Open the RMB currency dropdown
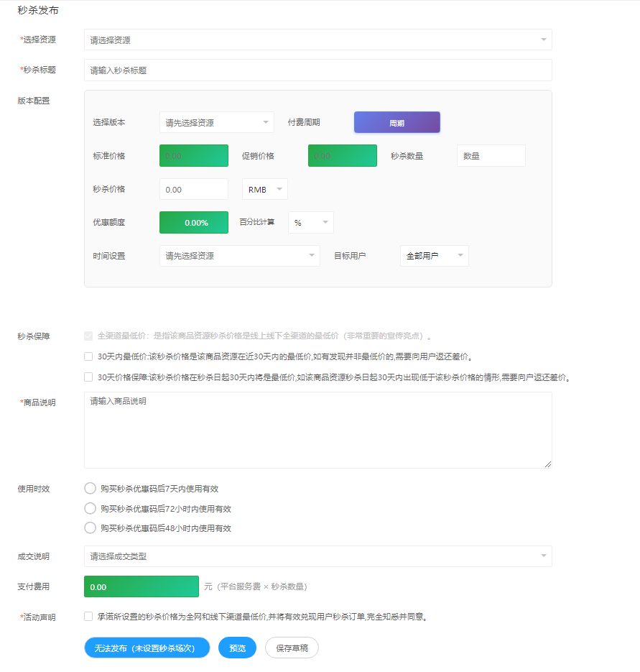This screenshot has height=672, width=640. point(265,190)
